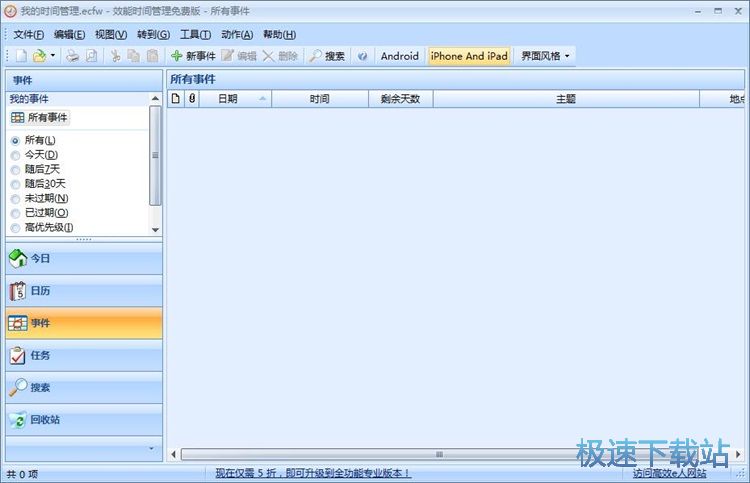Click horizontal scrollbar right arrow

(738, 454)
